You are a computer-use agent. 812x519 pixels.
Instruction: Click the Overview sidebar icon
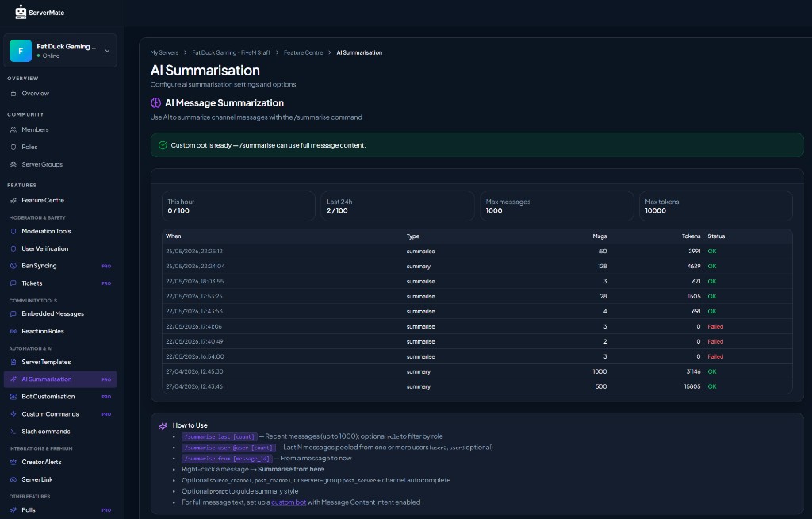[x=13, y=94]
